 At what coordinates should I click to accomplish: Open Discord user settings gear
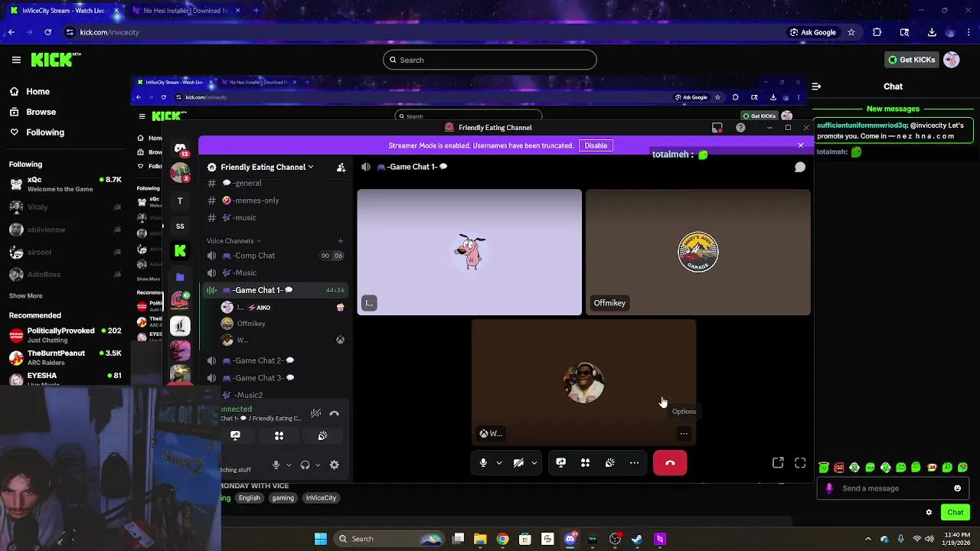(335, 465)
